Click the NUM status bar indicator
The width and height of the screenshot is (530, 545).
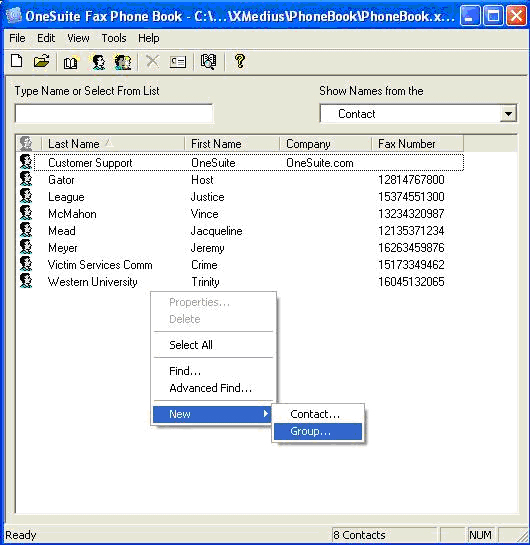(480, 535)
